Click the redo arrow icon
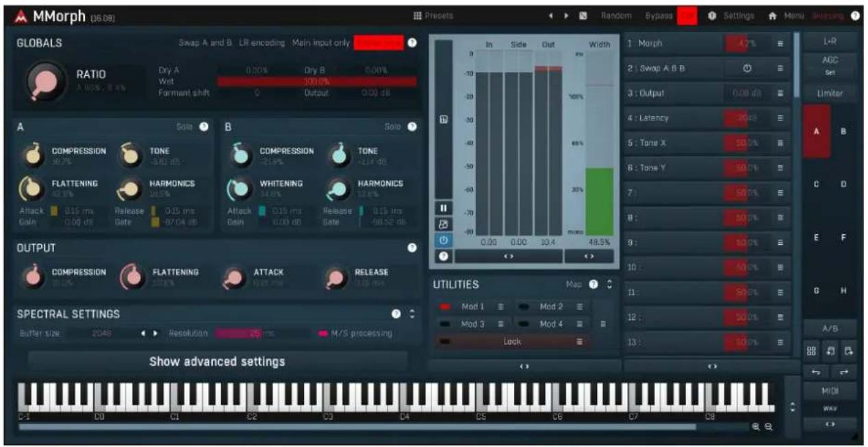This screenshot has height=447, width=868. tap(843, 372)
